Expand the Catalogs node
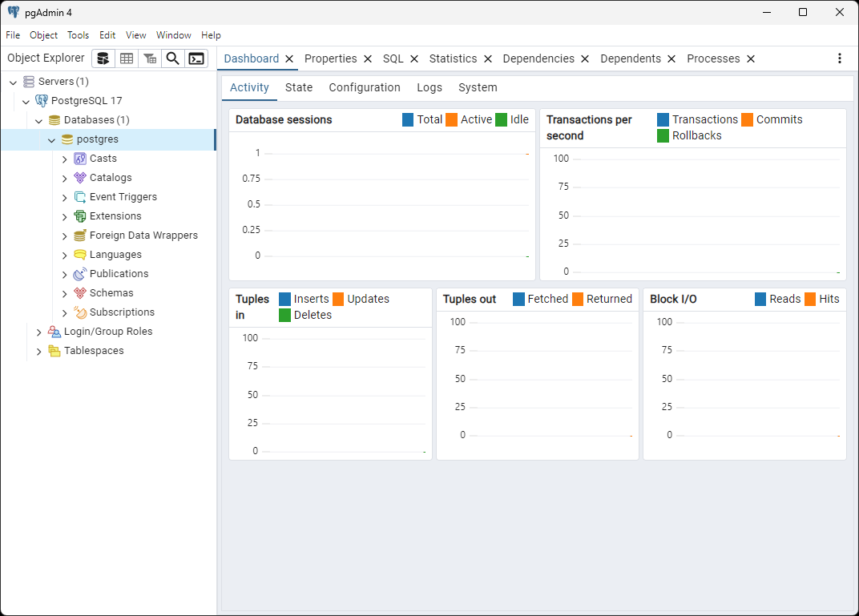 (x=65, y=179)
